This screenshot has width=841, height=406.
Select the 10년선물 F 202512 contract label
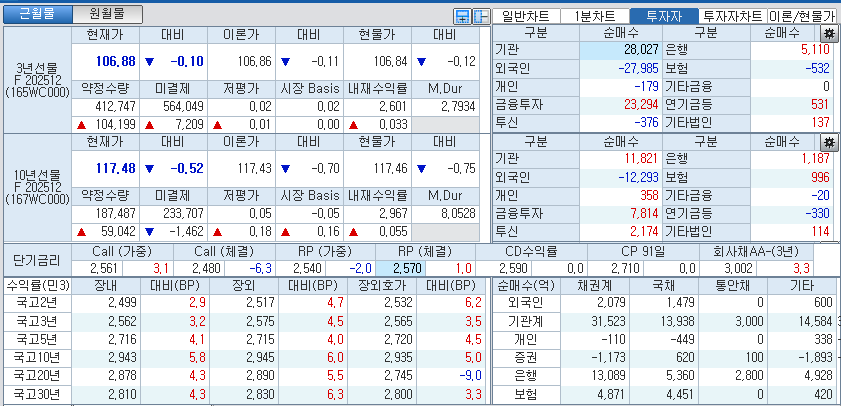pos(38,187)
